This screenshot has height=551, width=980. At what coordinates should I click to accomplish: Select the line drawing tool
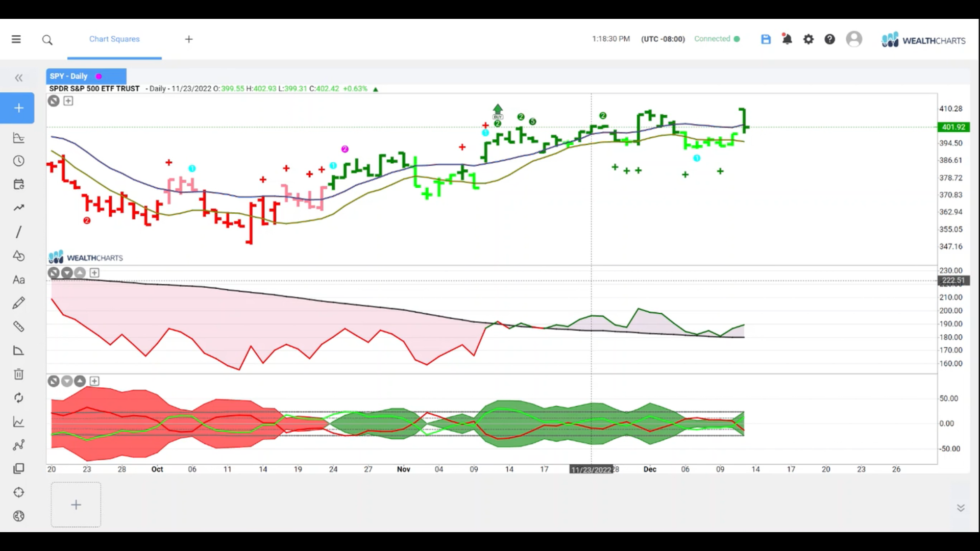[x=19, y=232]
